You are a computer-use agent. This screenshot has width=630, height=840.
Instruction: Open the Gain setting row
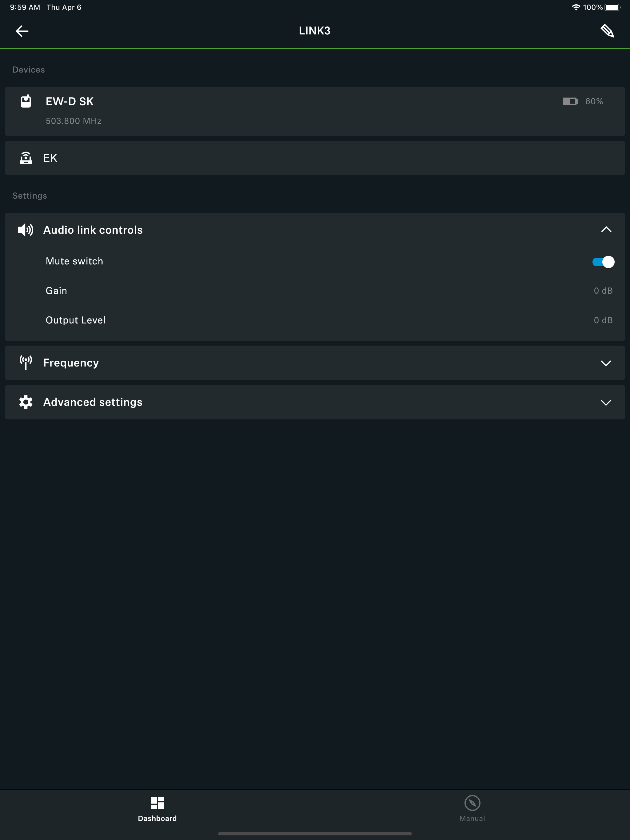coord(315,291)
